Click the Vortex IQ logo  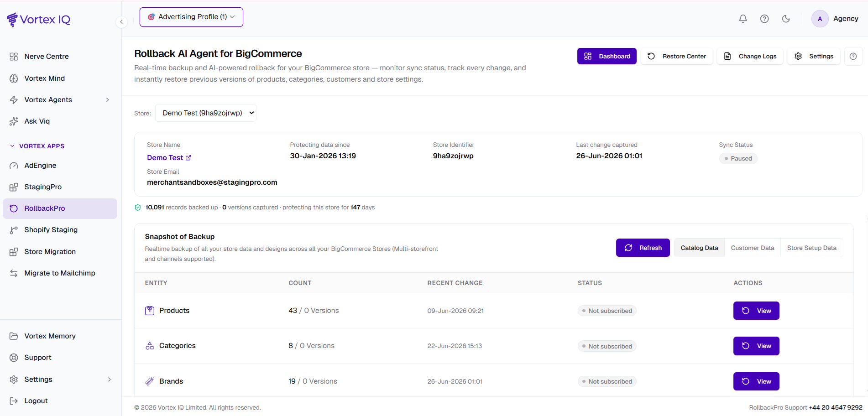point(39,20)
